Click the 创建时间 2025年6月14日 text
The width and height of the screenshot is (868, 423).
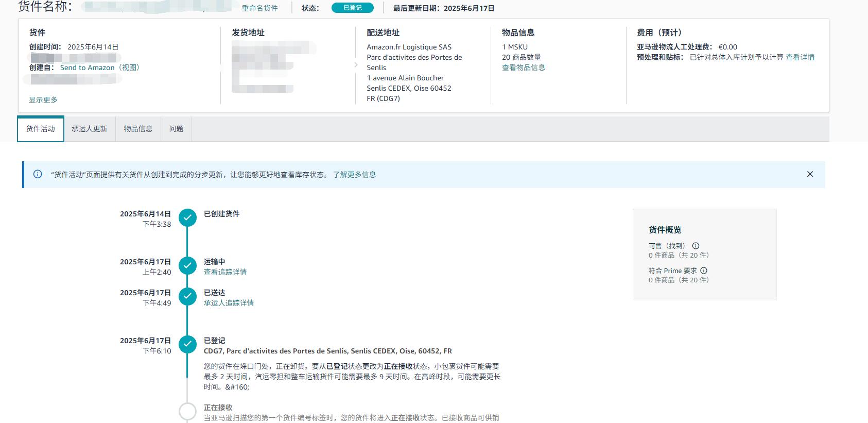(74, 47)
